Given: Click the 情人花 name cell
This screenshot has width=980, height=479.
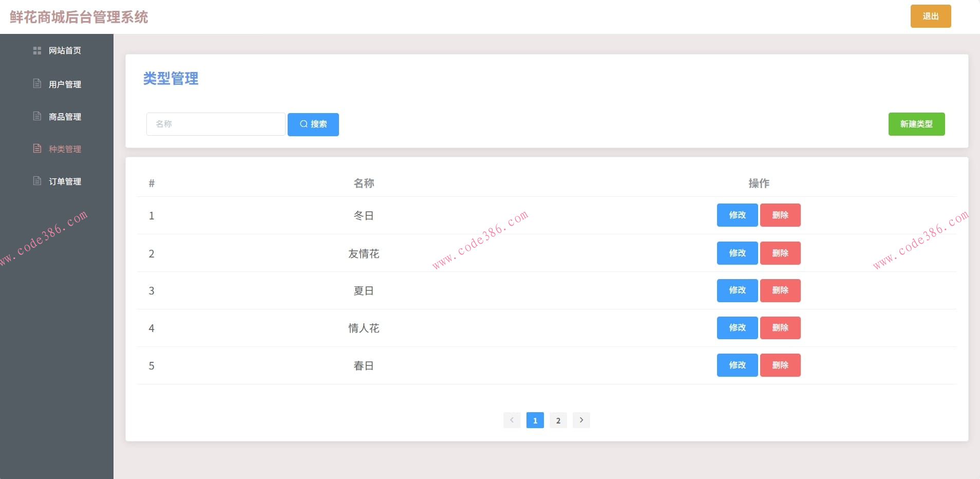Looking at the screenshot, I should (364, 328).
